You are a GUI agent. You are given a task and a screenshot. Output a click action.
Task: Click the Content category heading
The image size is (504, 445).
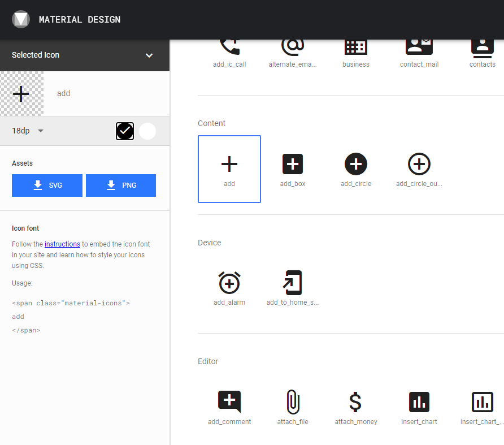(211, 123)
